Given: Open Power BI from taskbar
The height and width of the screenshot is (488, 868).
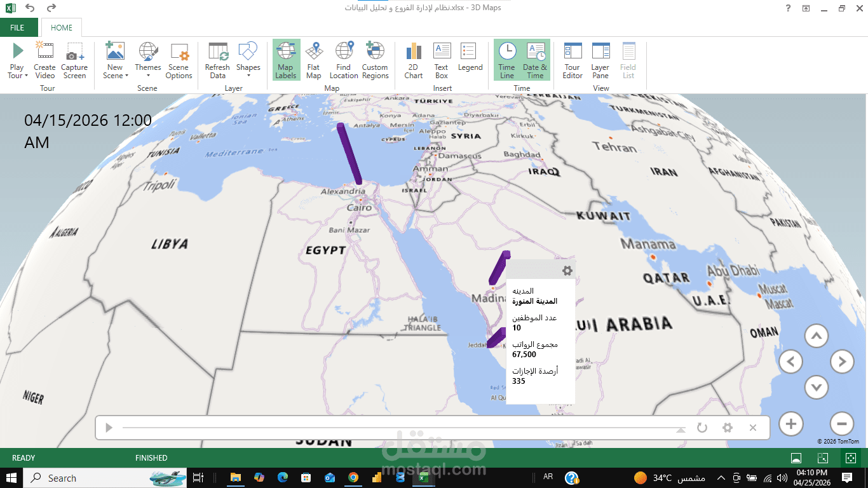Looking at the screenshot, I should point(376,478).
